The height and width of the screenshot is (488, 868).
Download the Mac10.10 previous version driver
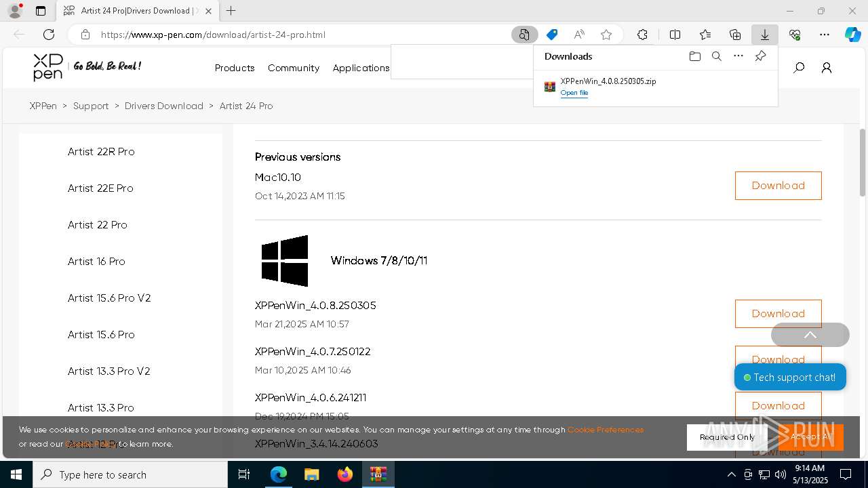[778, 186]
